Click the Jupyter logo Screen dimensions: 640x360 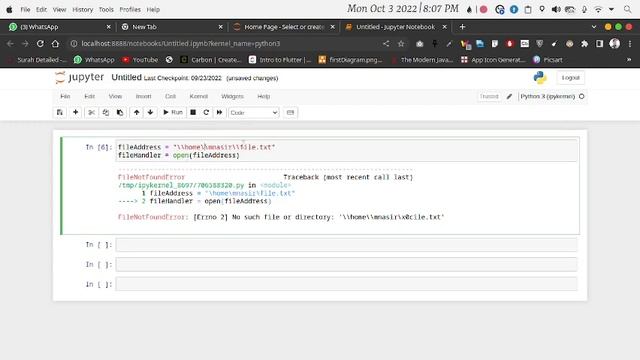[x=80, y=78]
